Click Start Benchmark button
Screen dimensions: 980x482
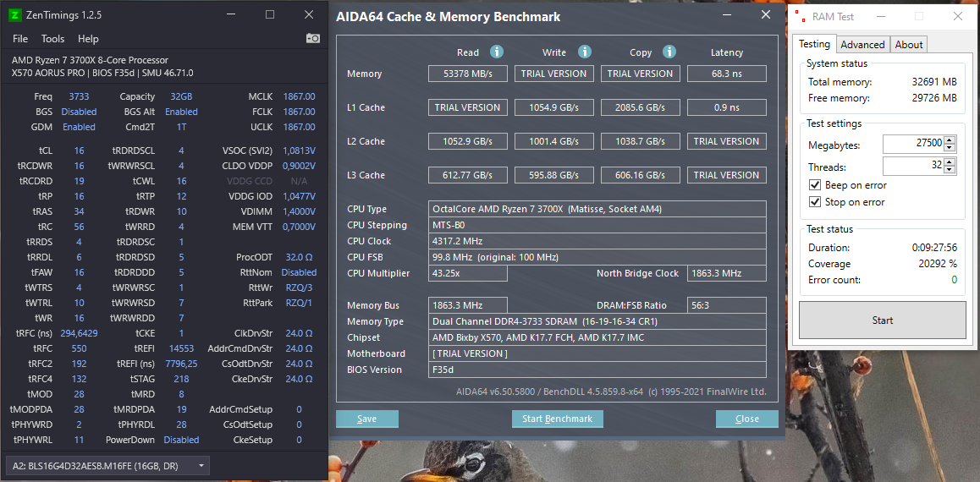click(558, 419)
